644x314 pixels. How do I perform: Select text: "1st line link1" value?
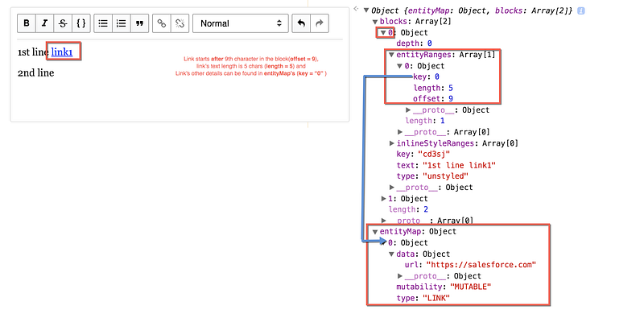coord(459,165)
